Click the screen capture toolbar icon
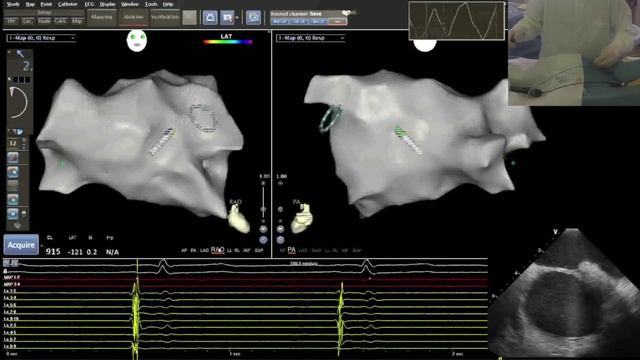This screenshot has height=360, width=640. [227, 18]
